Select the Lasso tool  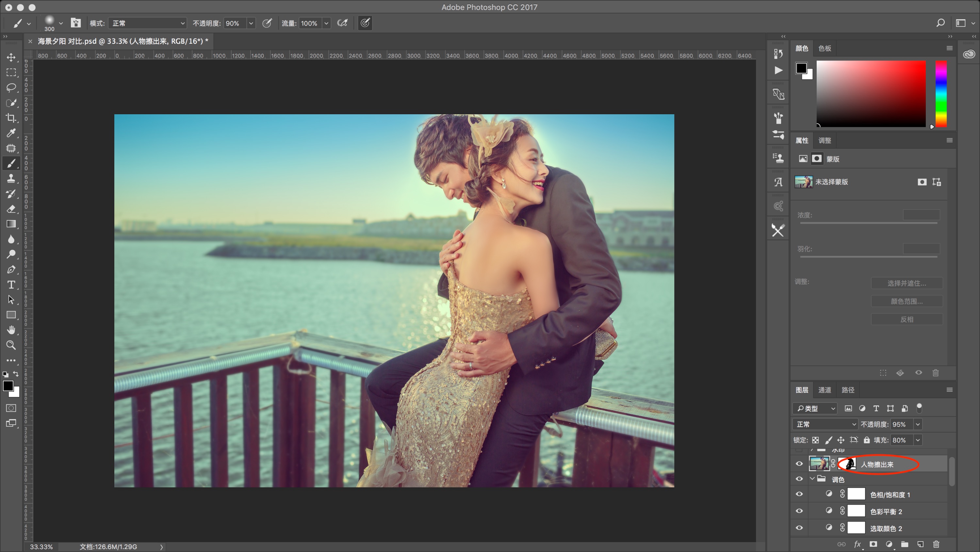coord(11,88)
